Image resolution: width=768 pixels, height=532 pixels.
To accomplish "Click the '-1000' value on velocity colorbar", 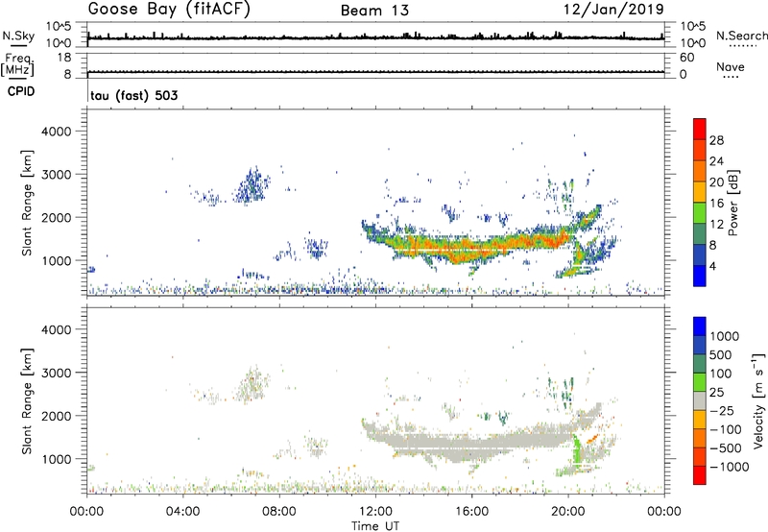I will pyautogui.click(x=730, y=467).
